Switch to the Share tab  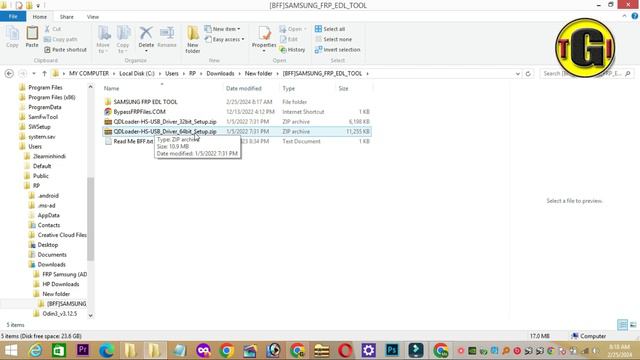point(67,17)
